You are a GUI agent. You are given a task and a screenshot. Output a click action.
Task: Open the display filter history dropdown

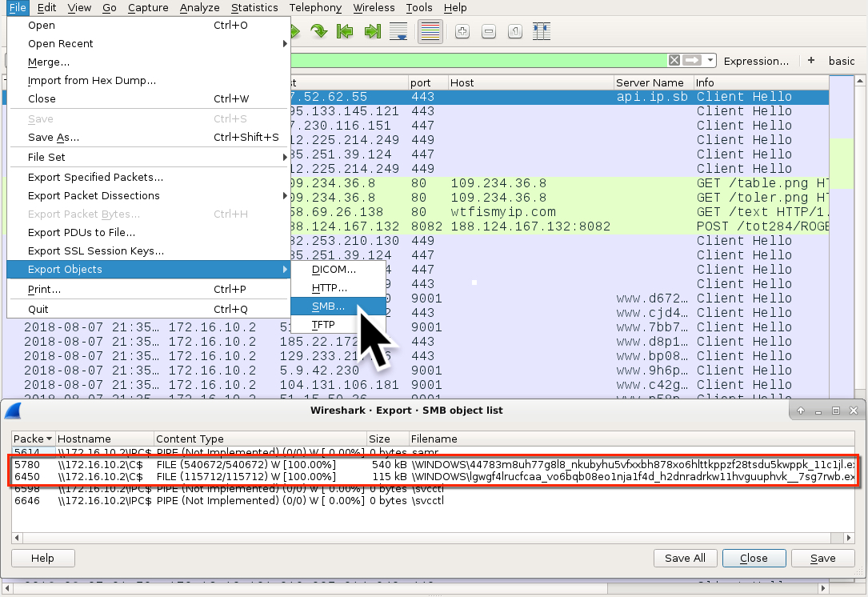710,60
